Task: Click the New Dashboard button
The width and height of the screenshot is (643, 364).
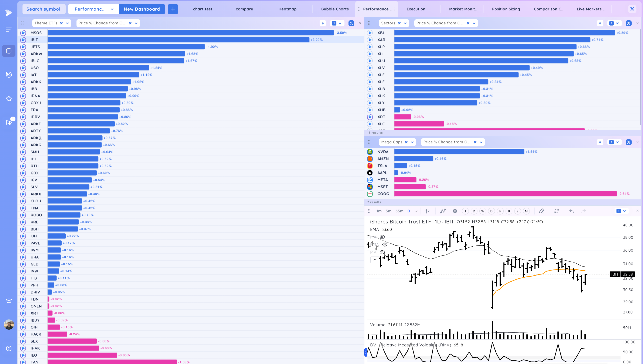Action: [142, 9]
